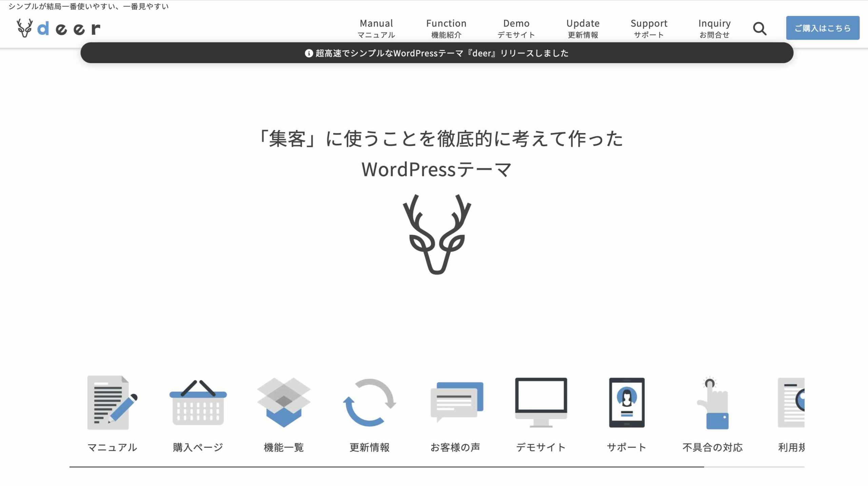Image resolution: width=868 pixels, height=486 pixels.
Task: Click the deer logo in header
Action: 58,28
